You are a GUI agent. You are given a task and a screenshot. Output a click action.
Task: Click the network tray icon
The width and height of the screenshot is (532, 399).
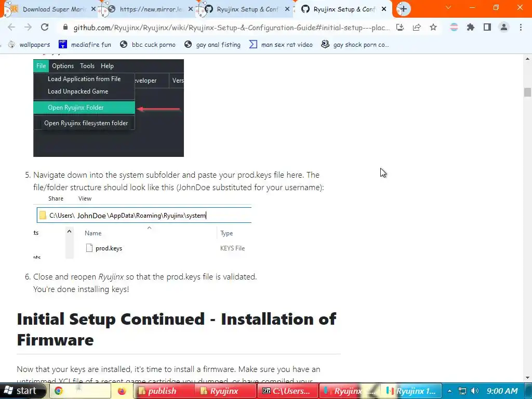(x=462, y=391)
